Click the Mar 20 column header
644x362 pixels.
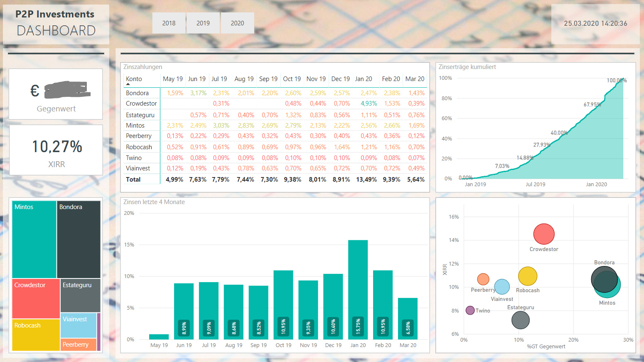pos(415,79)
